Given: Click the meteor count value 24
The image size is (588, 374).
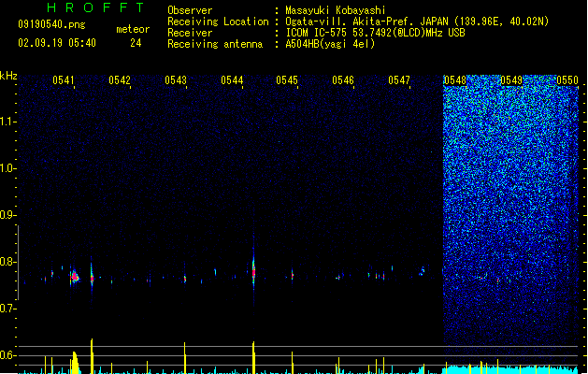Looking at the screenshot, I should coord(136,43).
